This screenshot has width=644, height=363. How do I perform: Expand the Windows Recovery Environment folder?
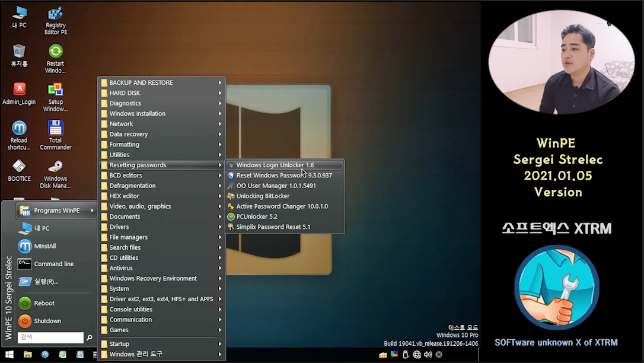pos(161,278)
